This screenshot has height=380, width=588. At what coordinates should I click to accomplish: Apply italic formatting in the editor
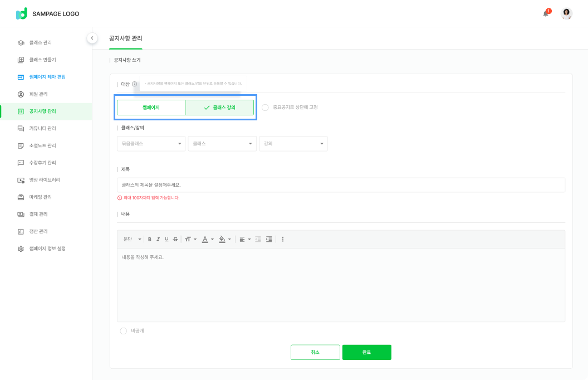pos(158,239)
